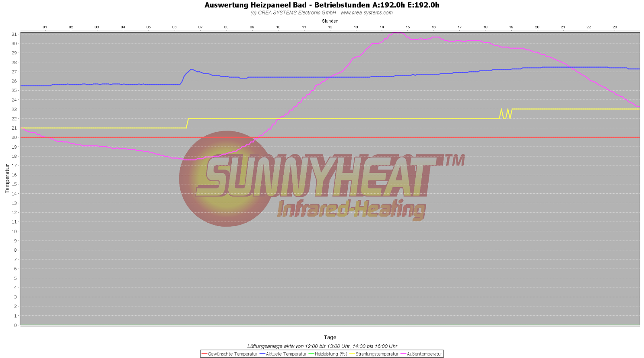Click hour tick '07' on top axis
The image size is (644, 358).
[200, 27]
